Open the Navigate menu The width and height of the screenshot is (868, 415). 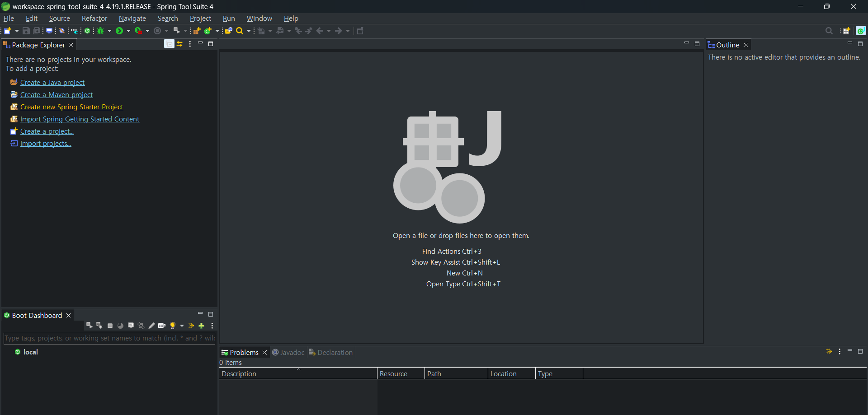(x=132, y=19)
